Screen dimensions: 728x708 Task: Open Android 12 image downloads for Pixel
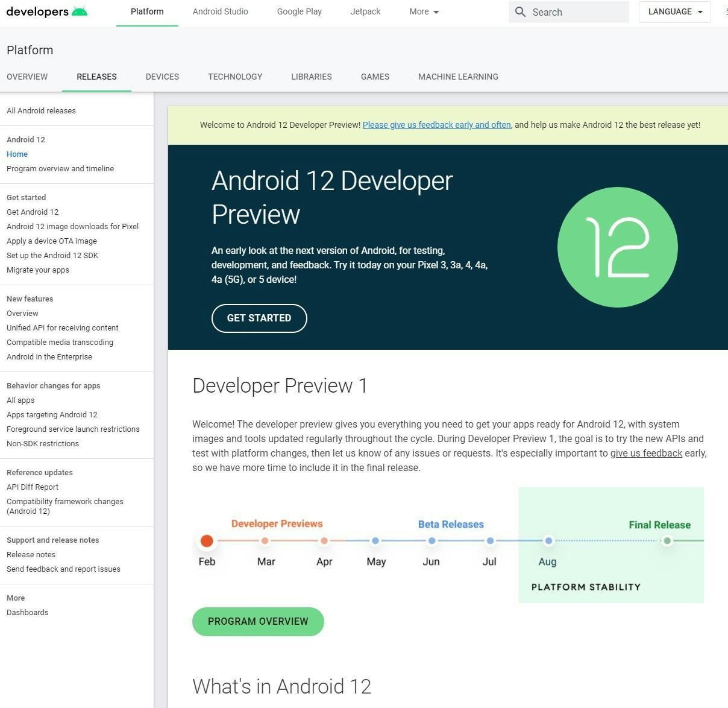click(x=72, y=227)
